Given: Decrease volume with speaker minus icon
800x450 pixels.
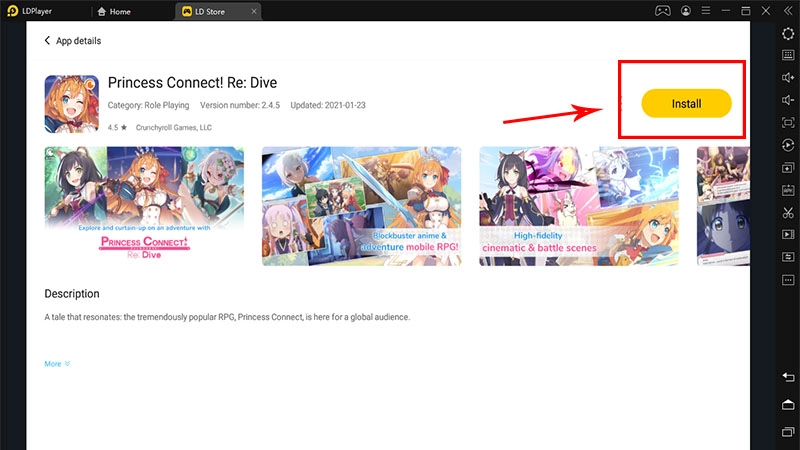Looking at the screenshot, I should [x=788, y=100].
